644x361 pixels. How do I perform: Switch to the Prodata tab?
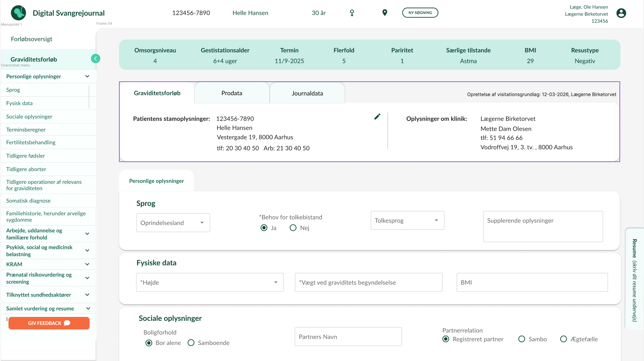[x=231, y=93]
